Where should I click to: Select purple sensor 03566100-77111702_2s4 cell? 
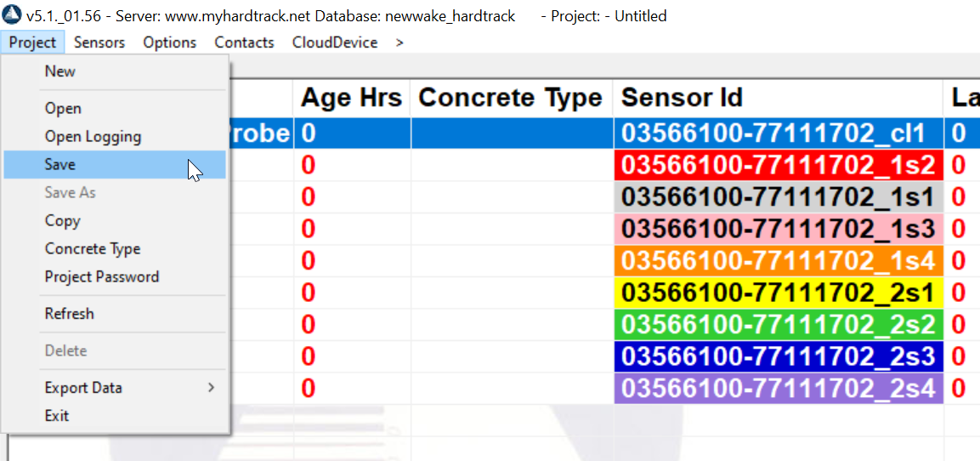[x=778, y=389]
